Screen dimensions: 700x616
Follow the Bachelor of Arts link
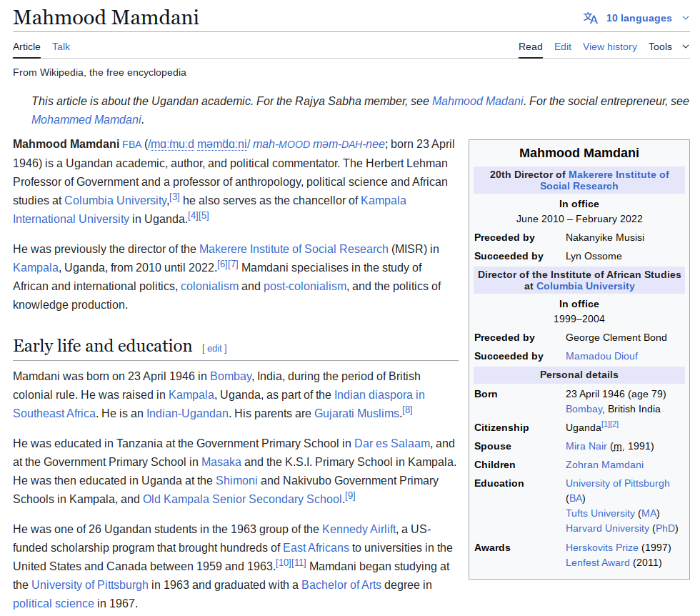[341, 585]
